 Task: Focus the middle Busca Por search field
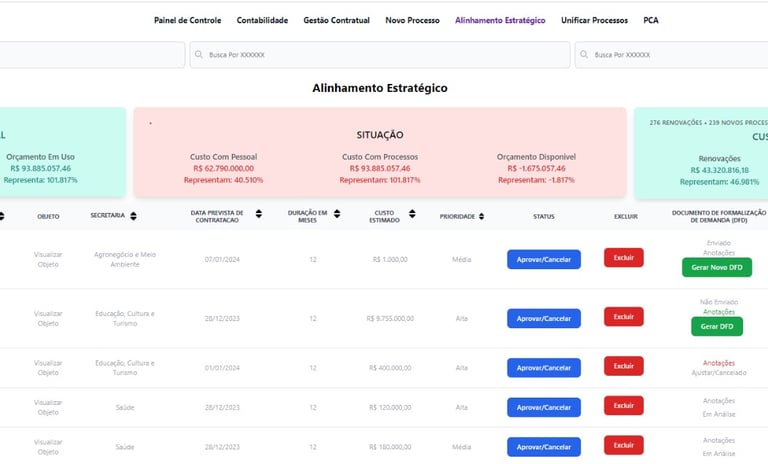click(x=380, y=55)
